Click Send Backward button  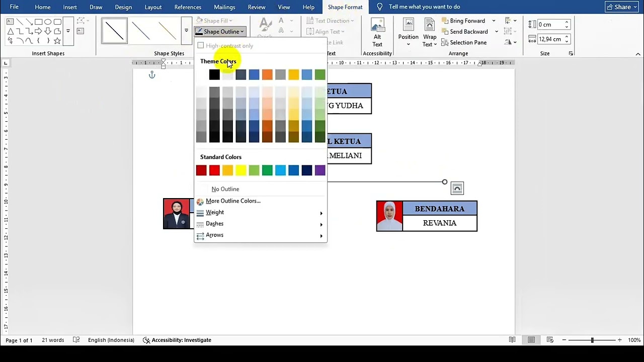coord(465,31)
